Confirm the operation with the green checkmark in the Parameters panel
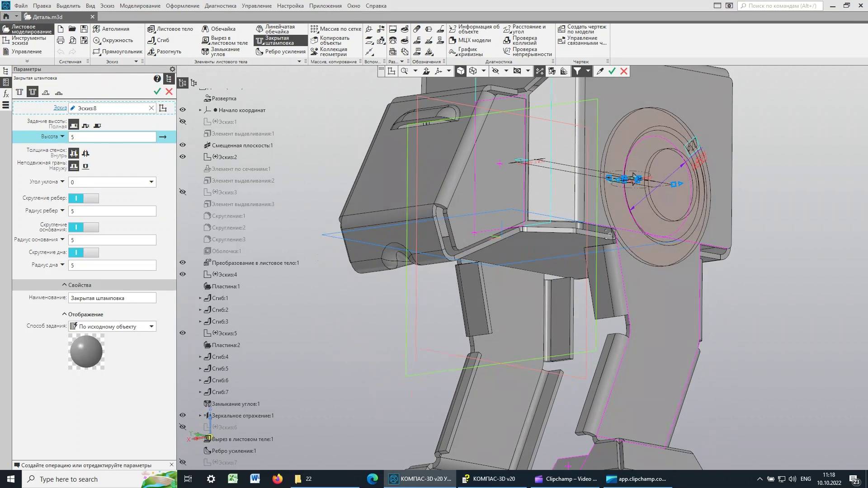Viewport: 868px width, 488px height. point(157,92)
